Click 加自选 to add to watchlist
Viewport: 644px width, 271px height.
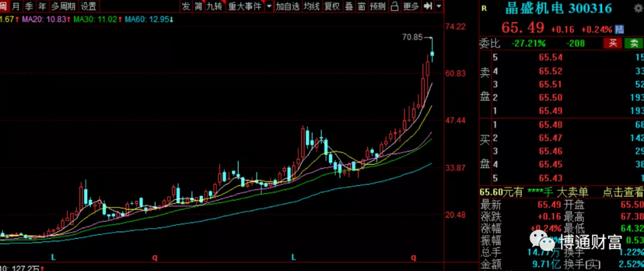click(x=287, y=6)
